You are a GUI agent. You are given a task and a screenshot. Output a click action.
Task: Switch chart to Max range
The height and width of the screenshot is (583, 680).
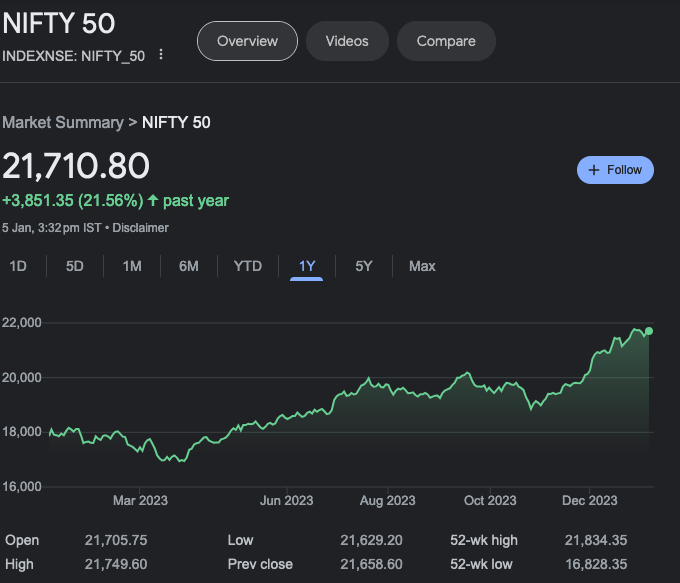[x=422, y=266]
